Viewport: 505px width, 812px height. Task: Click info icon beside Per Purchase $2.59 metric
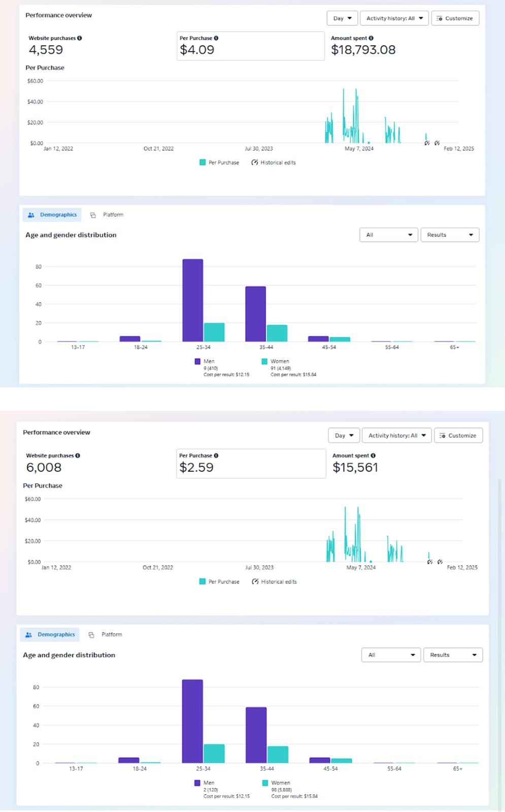[x=216, y=456]
